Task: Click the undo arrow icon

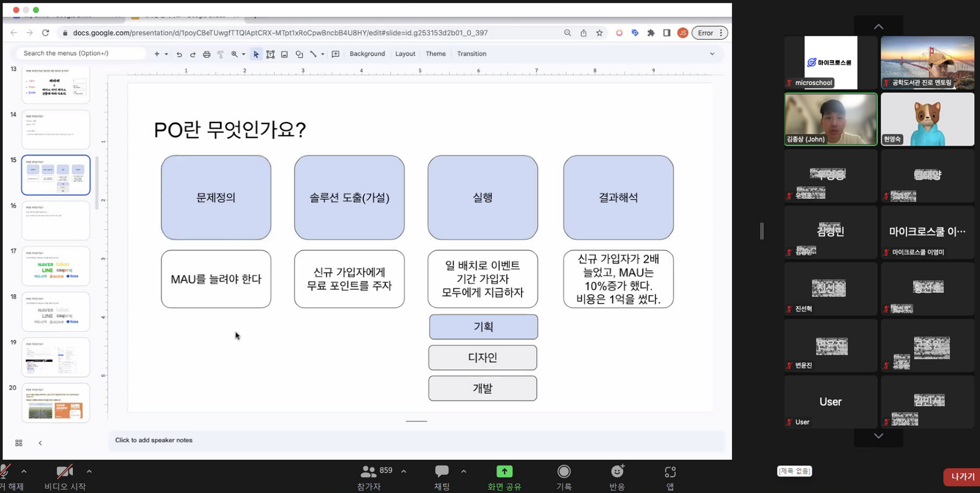Action: [x=179, y=54]
